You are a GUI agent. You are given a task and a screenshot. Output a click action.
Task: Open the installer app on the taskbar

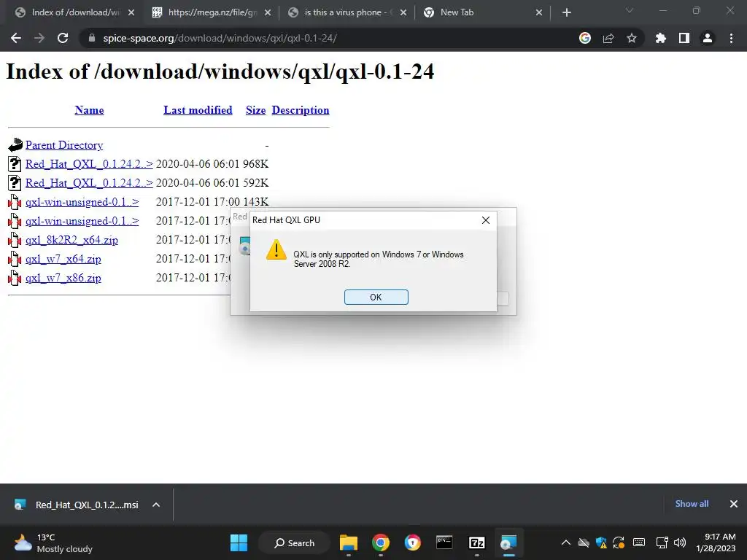(508, 542)
